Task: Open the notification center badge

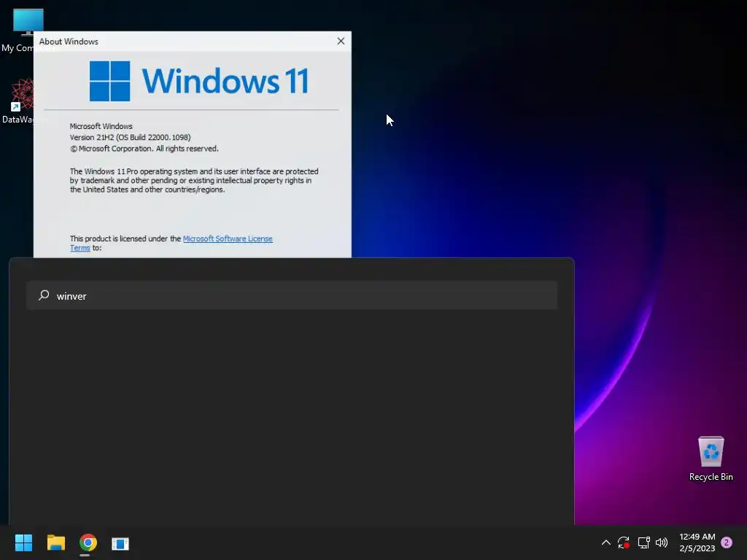Action: tap(727, 542)
